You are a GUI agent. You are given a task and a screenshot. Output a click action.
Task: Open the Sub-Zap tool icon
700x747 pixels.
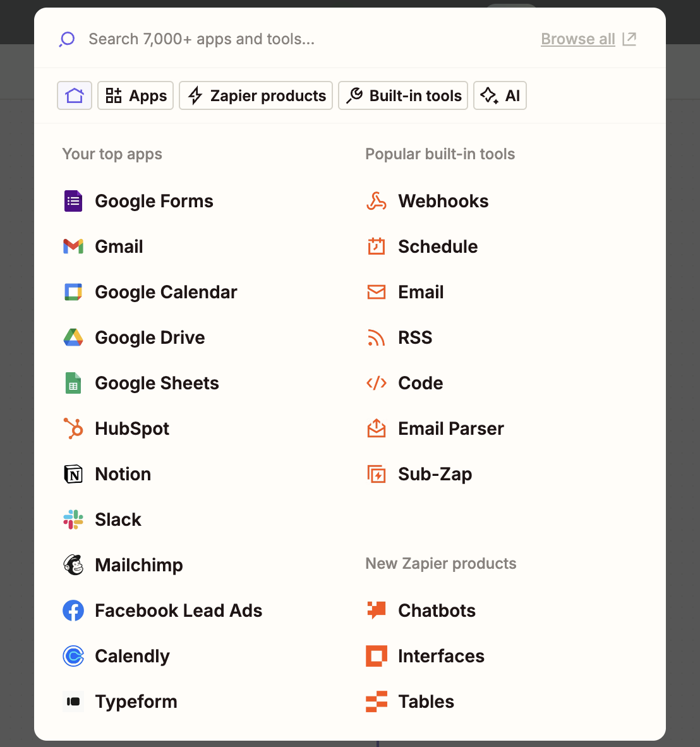[377, 474]
